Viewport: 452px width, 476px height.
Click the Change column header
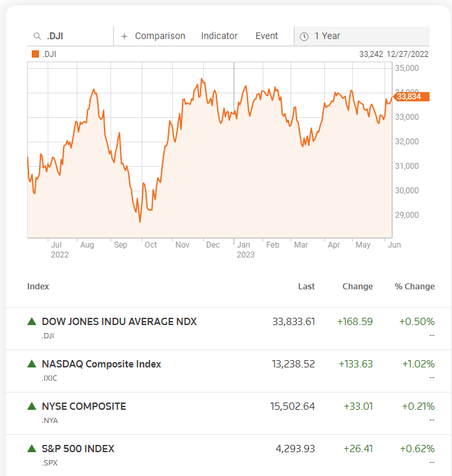pyautogui.click(x=357, y=286)
